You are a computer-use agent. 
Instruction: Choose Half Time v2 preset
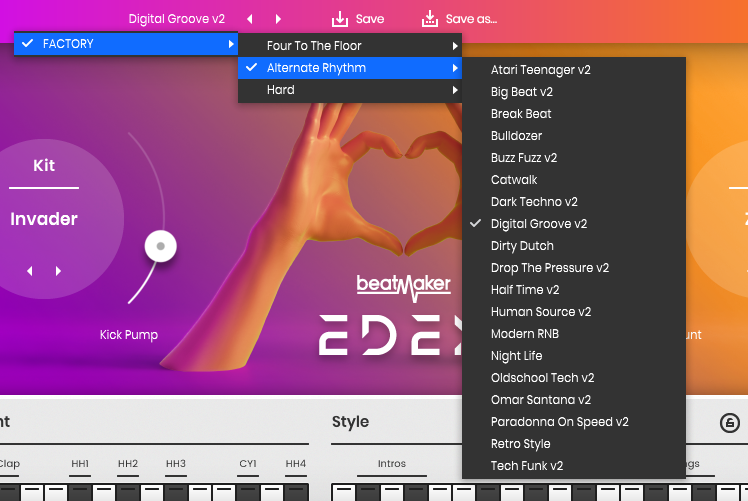(x=574, y=290)
